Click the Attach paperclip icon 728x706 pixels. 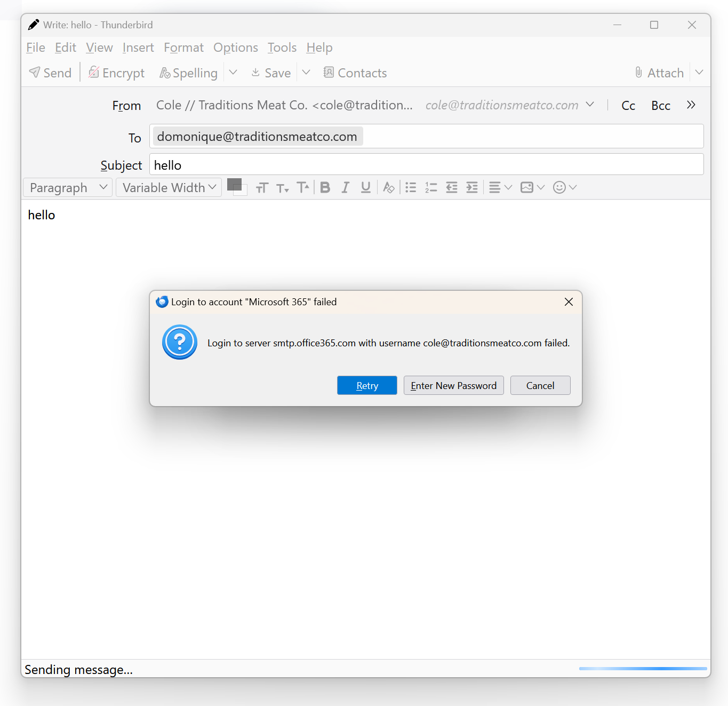pos(638,73)
